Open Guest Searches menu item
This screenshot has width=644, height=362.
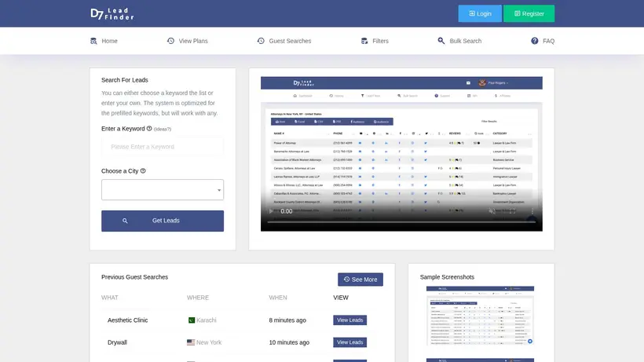pos(284,41)
